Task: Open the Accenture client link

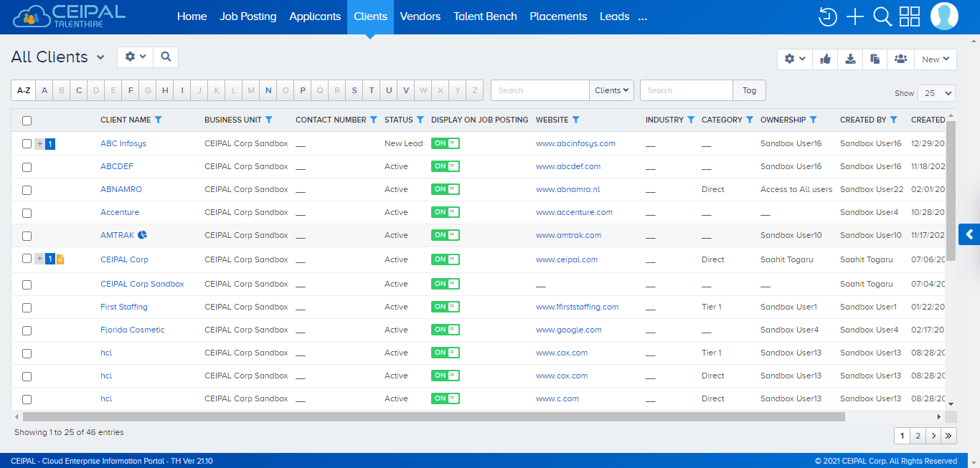Action: click(119, 212)
